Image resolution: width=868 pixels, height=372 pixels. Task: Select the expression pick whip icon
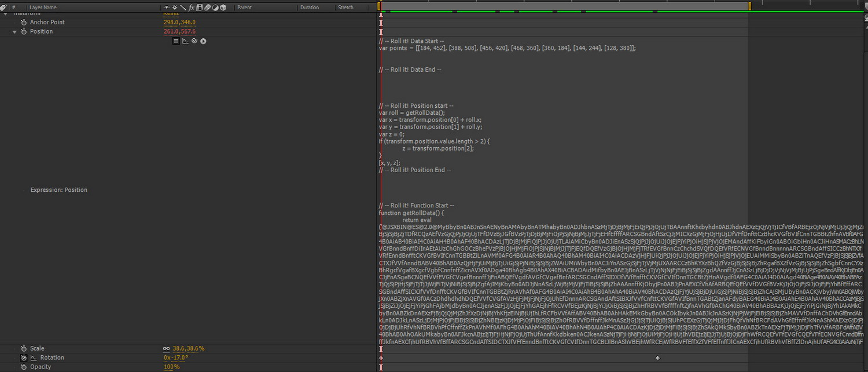coord(194,41)
